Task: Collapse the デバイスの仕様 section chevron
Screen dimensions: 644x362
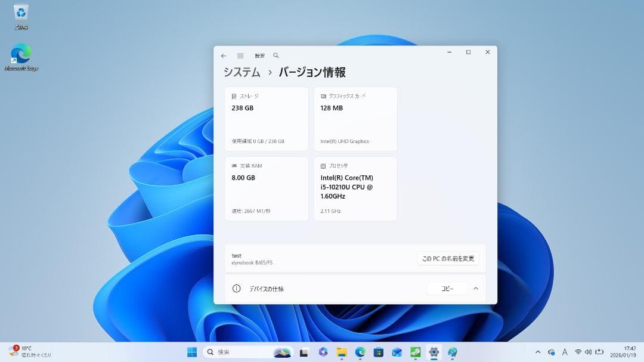Action: [476, 288]
